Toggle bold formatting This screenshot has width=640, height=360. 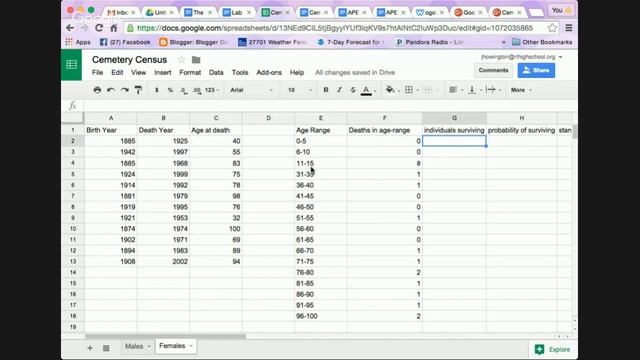point(326,90)
